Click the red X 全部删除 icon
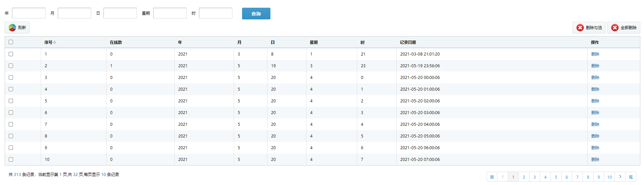 [x=615, y=27]
